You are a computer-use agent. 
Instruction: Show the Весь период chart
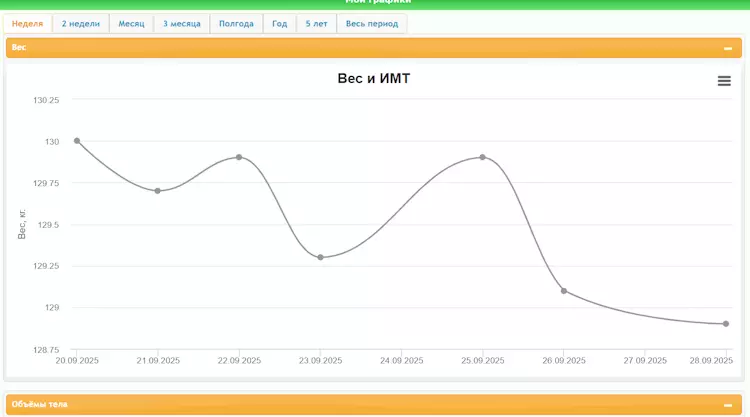tap(372, 23)
